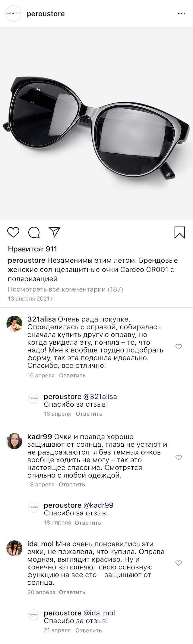Reply to 321alisa's comment

(72, 376)
